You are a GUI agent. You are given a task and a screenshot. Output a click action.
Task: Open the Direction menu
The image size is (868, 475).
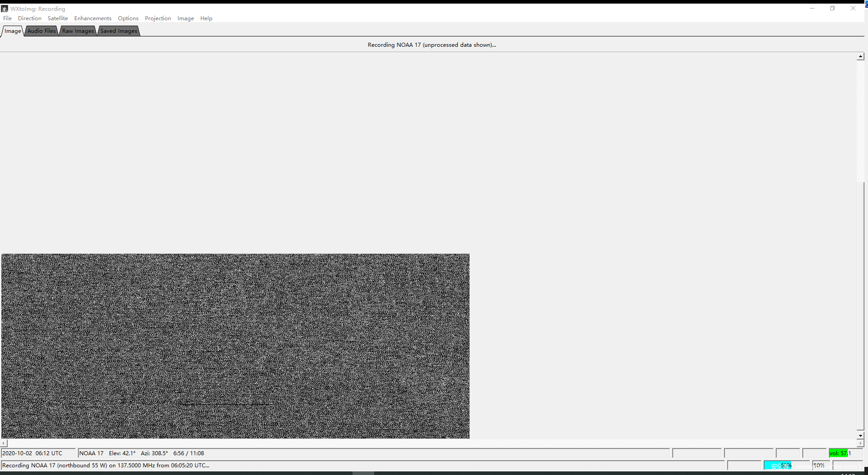[30, 18]
